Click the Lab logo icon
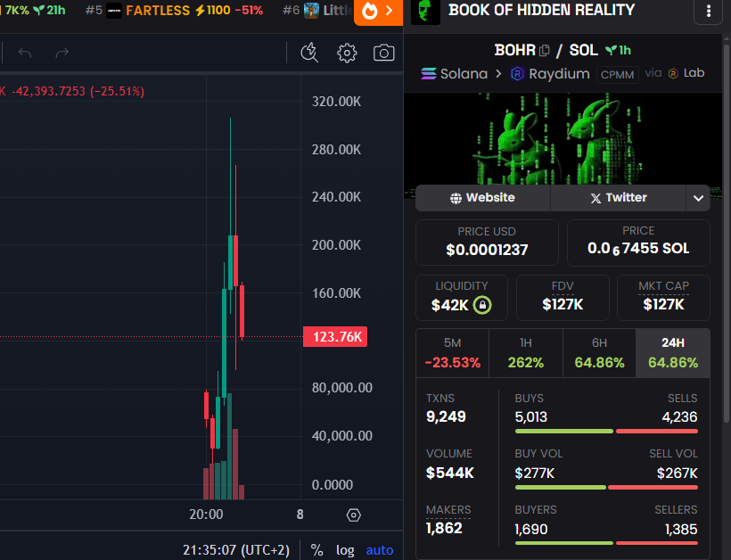Viewport: 731px width, 560px height. (673, 73)
